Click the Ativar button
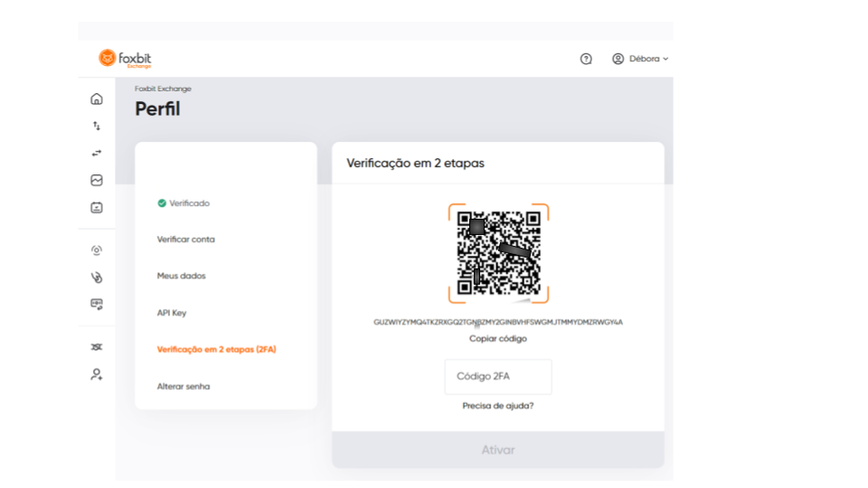 [x=497, y=450]
